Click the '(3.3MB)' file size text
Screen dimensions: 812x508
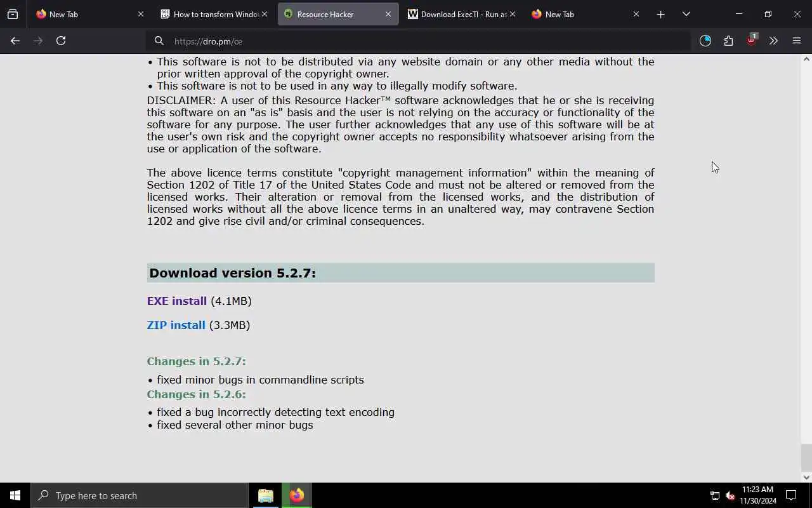230,325
